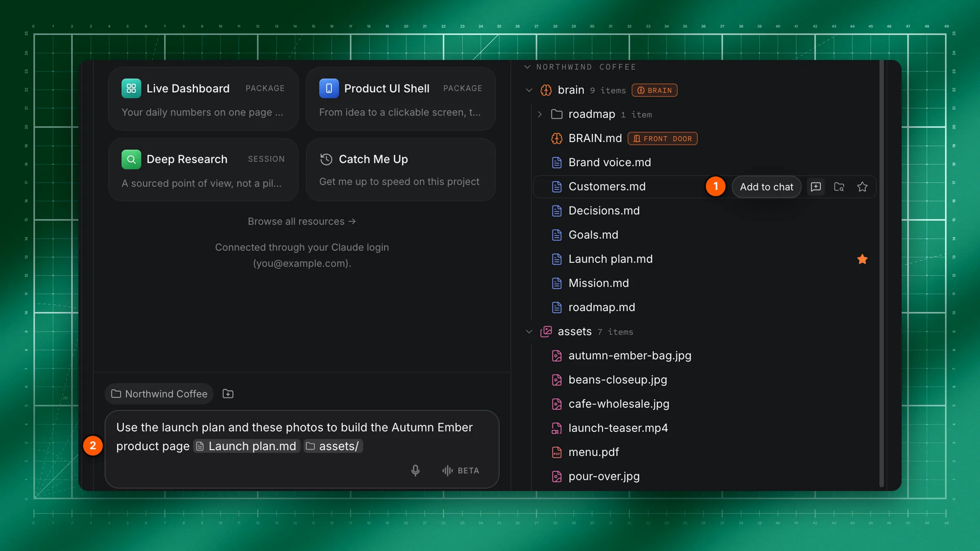Click into the chat message input field
The image size is (980, 551).
(302, 449)
